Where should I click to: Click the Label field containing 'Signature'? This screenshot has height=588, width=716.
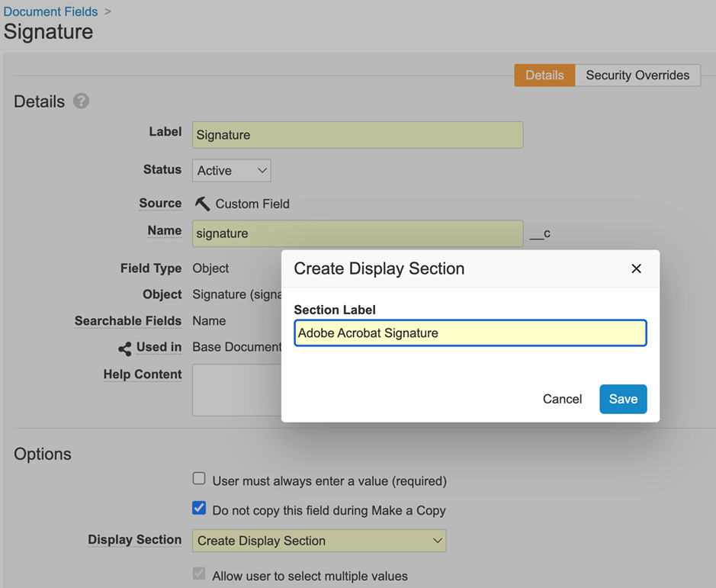357,134
